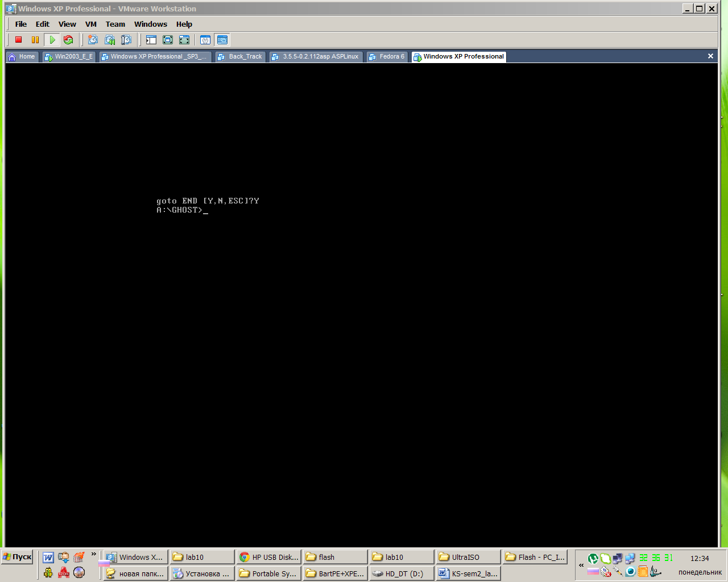Launch Word from quick launch
Screen dimensions: 728x582
pos(48,558)
